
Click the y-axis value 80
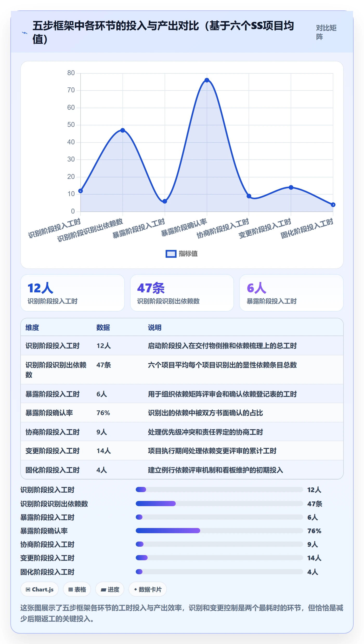[x=71, y=73]
